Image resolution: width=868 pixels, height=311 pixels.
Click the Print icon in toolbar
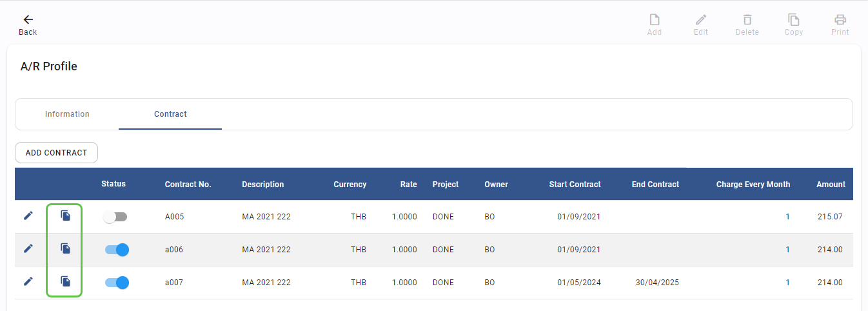click(840, 20)
